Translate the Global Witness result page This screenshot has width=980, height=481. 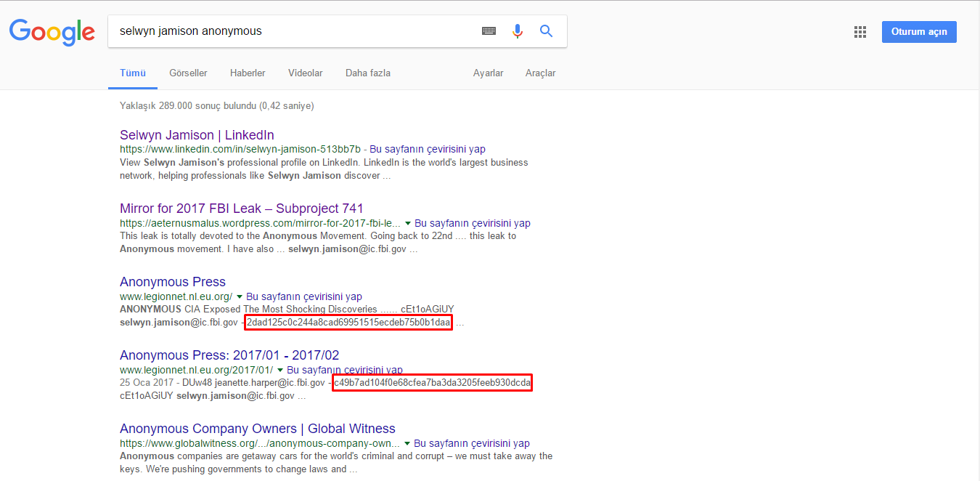coord(472,443)
